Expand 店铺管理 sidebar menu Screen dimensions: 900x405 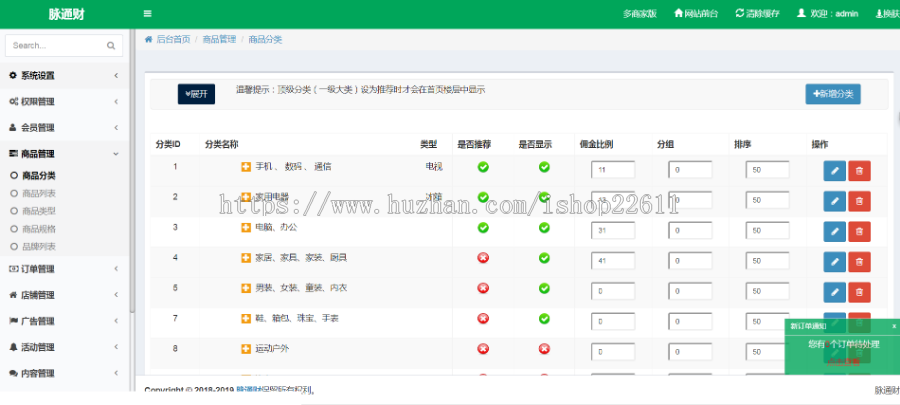click(x=65, y=295)
